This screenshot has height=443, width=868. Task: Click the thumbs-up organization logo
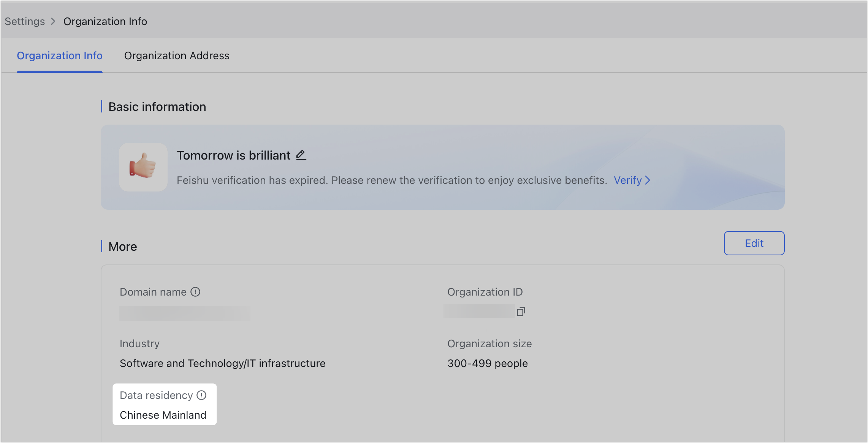143,167
